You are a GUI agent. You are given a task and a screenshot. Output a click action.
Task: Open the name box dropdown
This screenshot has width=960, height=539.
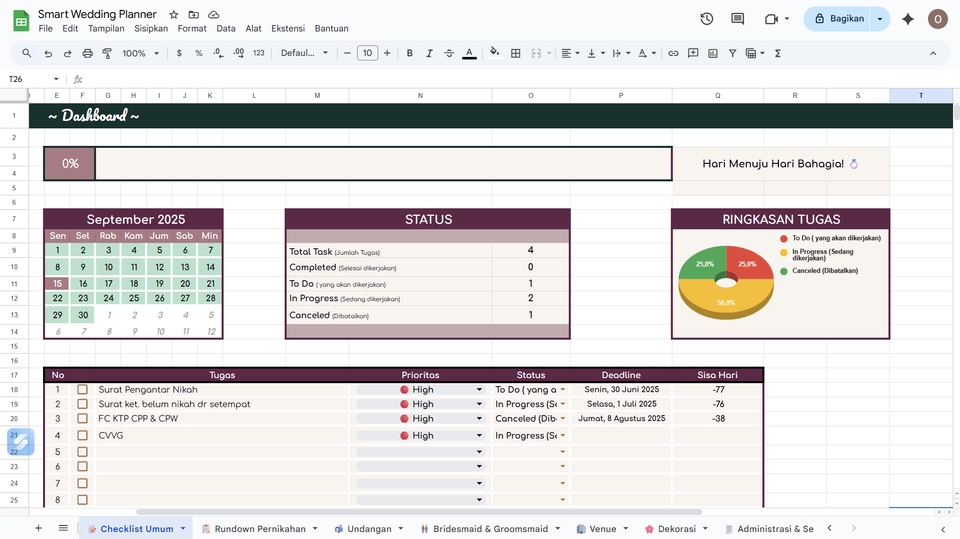pyautogui.click(x=56, y=79)
